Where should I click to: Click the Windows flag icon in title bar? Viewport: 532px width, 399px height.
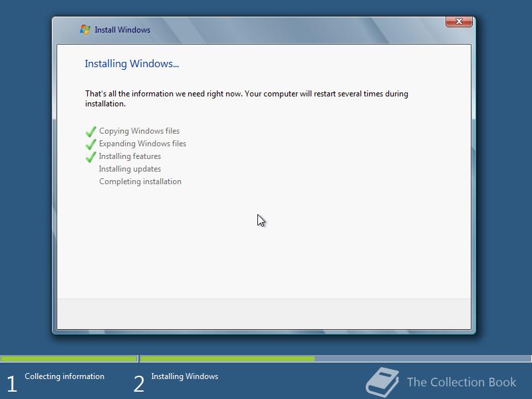[x=85, y=29]
